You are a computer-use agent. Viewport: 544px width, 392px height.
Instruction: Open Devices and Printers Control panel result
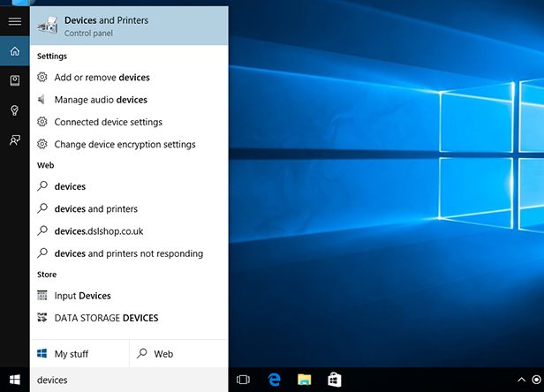[x=129, y=26]
